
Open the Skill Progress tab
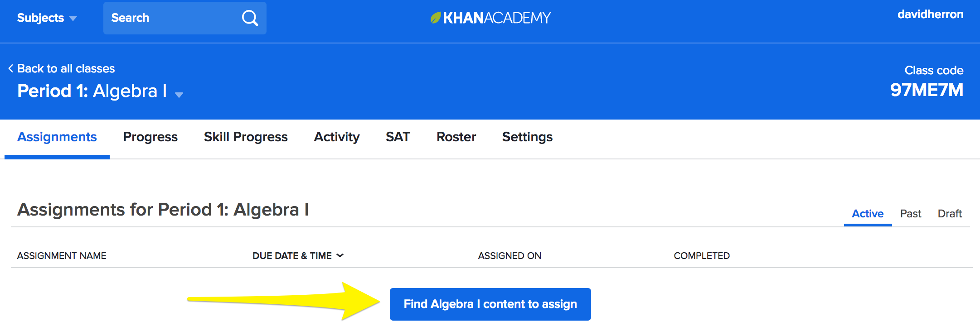pyautogui.click(x=246, y=137)
